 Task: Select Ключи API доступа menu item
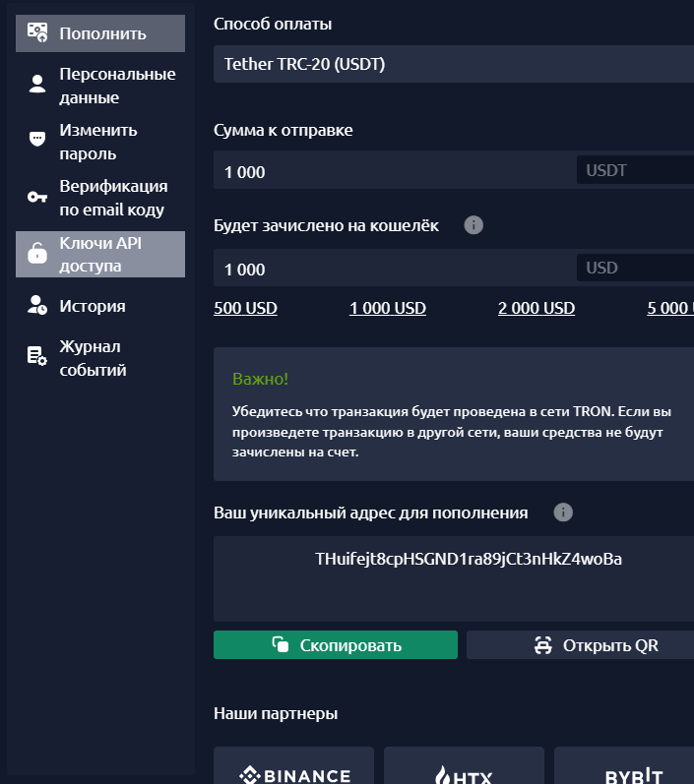[x=100, y=254]
